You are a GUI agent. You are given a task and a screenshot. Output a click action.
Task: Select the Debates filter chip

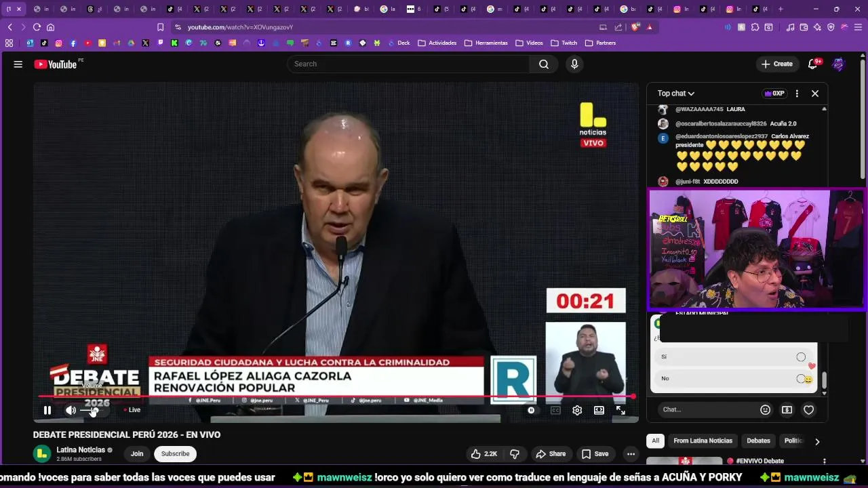(x=758, y=441)
